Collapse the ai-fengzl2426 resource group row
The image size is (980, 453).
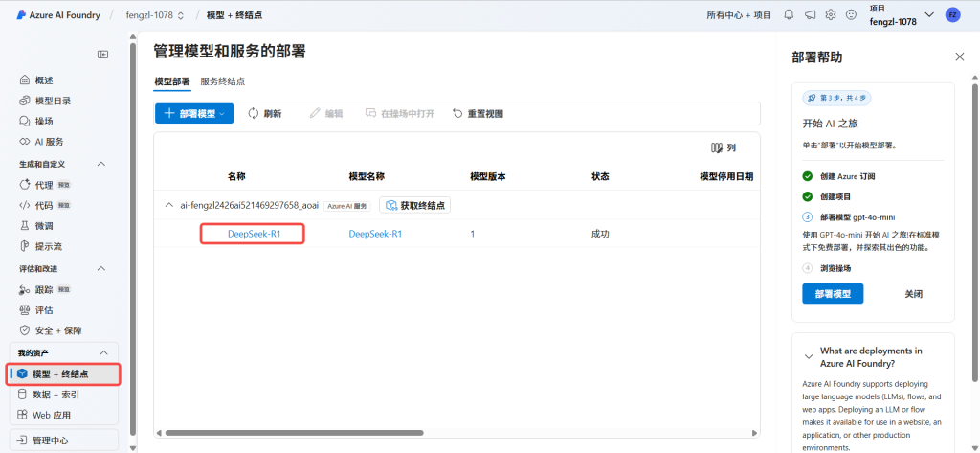tap(168, 205)
